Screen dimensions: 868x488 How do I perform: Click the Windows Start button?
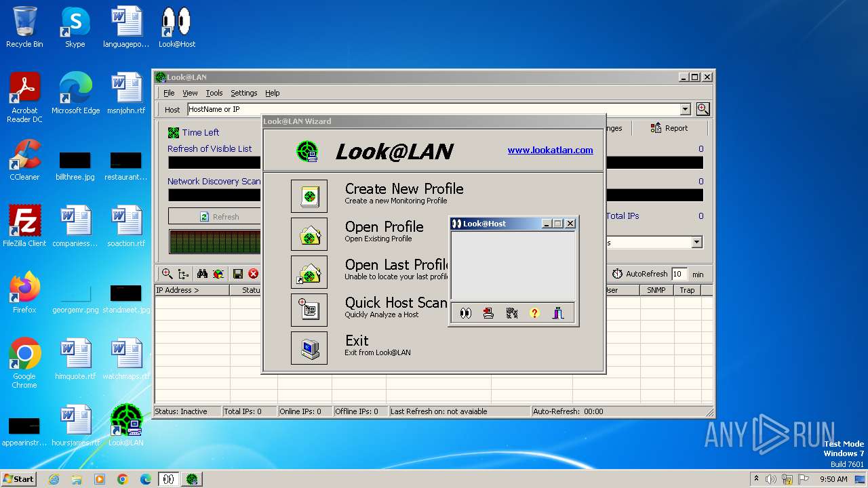19,479
